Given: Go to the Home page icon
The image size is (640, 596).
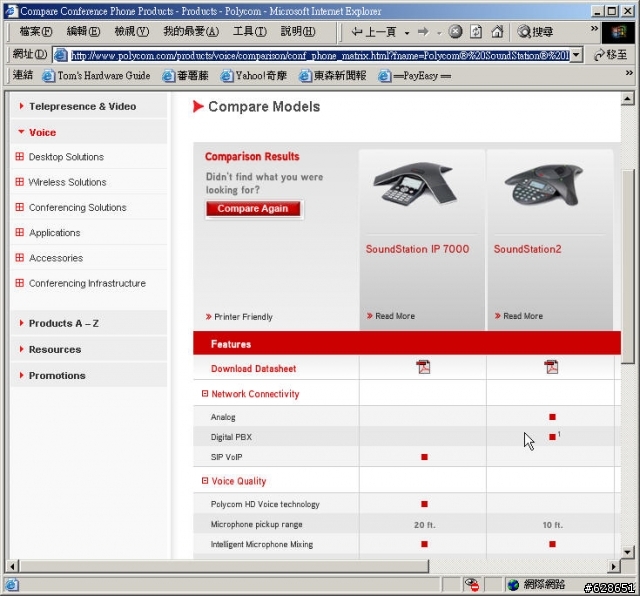Looking at the screenshot, I should (497, 32).
